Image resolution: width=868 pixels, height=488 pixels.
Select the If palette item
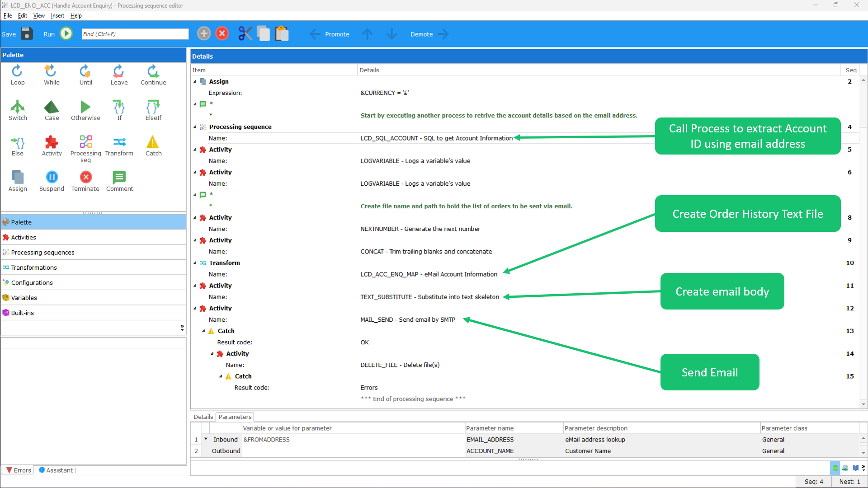pos(119,111)
